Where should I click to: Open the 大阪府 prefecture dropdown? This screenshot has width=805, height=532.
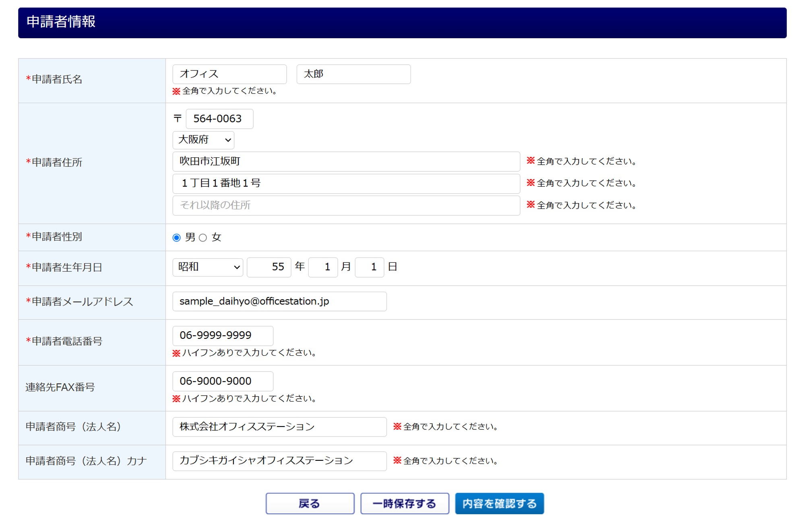tap(203, 140)
